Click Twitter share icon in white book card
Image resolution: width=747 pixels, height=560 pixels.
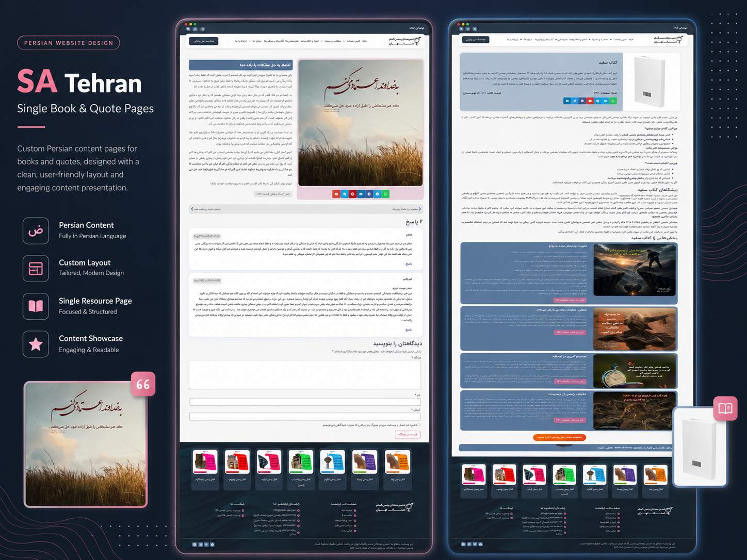click(x=575, y=101)
